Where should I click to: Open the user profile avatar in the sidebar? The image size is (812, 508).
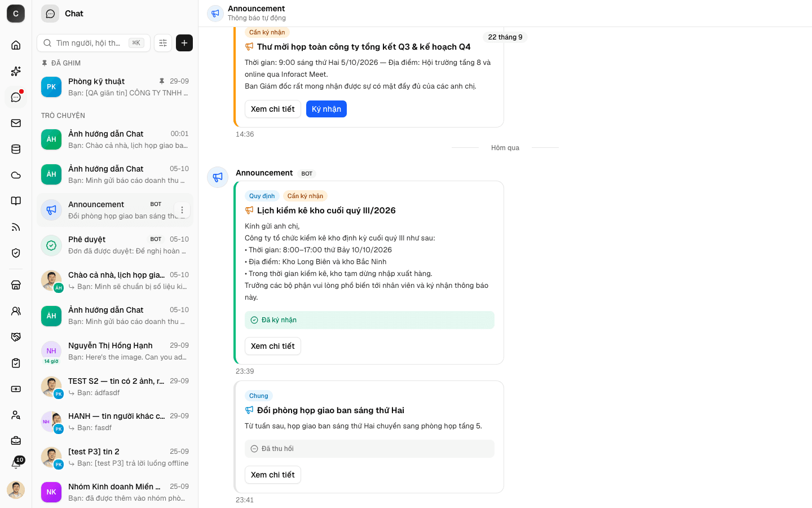(16, 490)
